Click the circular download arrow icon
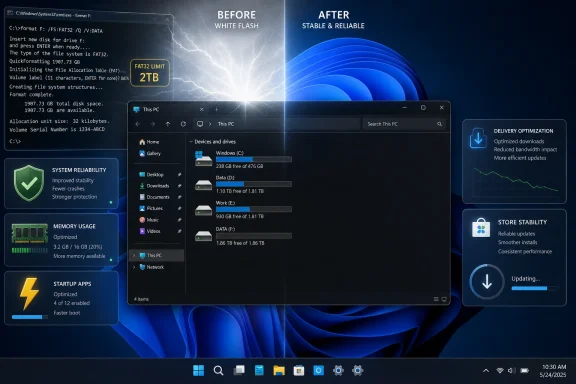 click(x=487, y=282)
